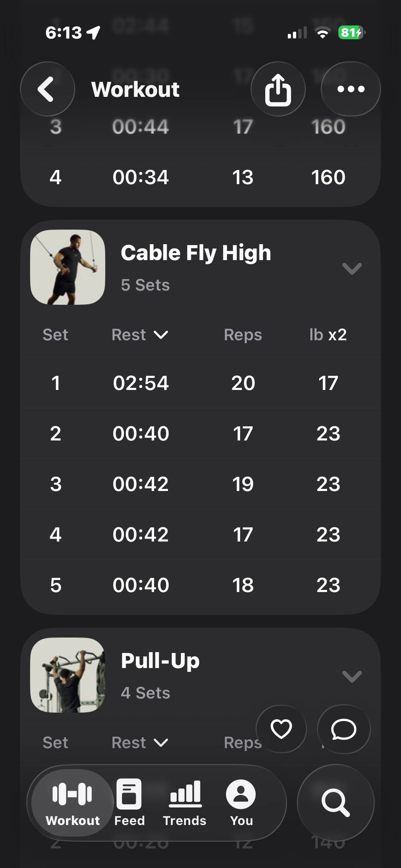This screenshot has height=868, width=401.
Task: Tap the Cable Fly High exercise thumbnail
Action: (68, 267)
